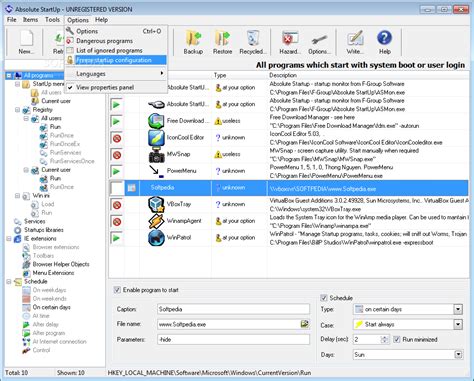Open the Options wrench toolbar icon
The width and height of the screenshot is (474, 381).
coord(319,42)
